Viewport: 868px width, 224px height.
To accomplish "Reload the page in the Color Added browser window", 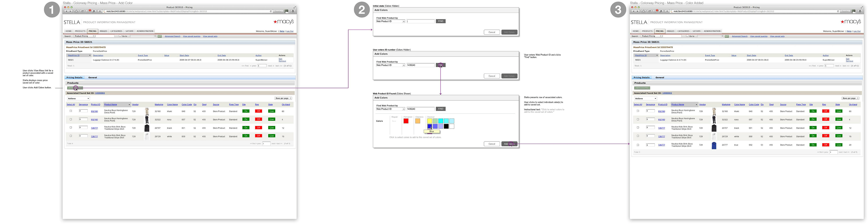I will (838, 11).
